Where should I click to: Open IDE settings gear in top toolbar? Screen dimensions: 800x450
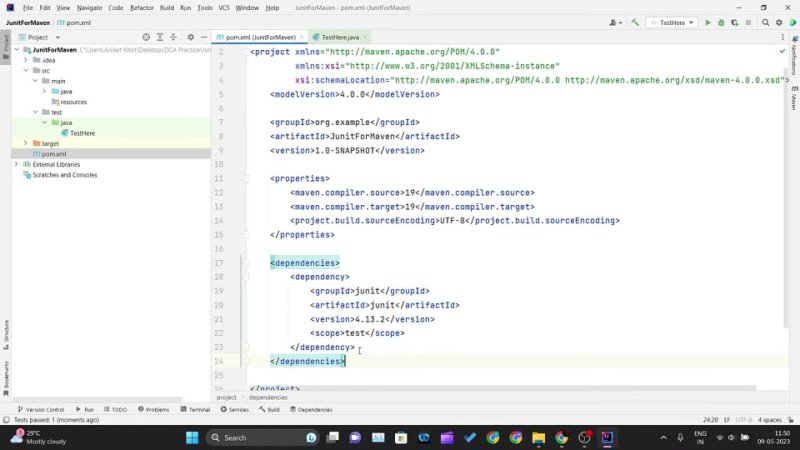[779, 22]
